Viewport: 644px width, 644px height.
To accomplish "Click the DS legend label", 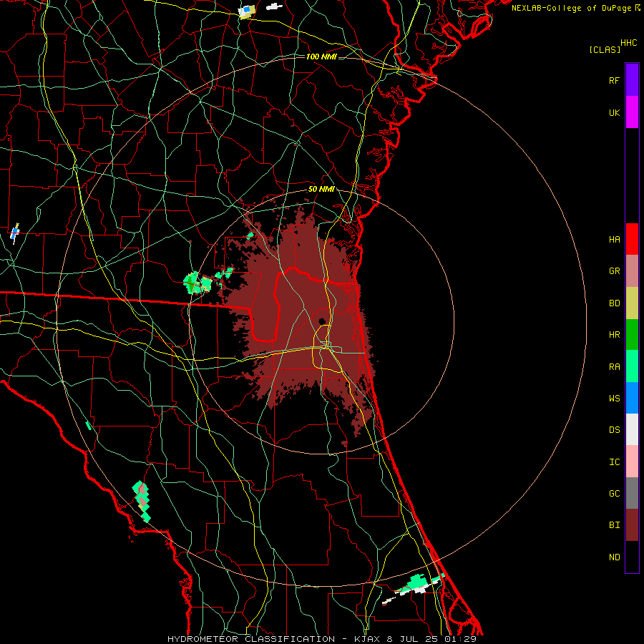I will tap(614, 430).
